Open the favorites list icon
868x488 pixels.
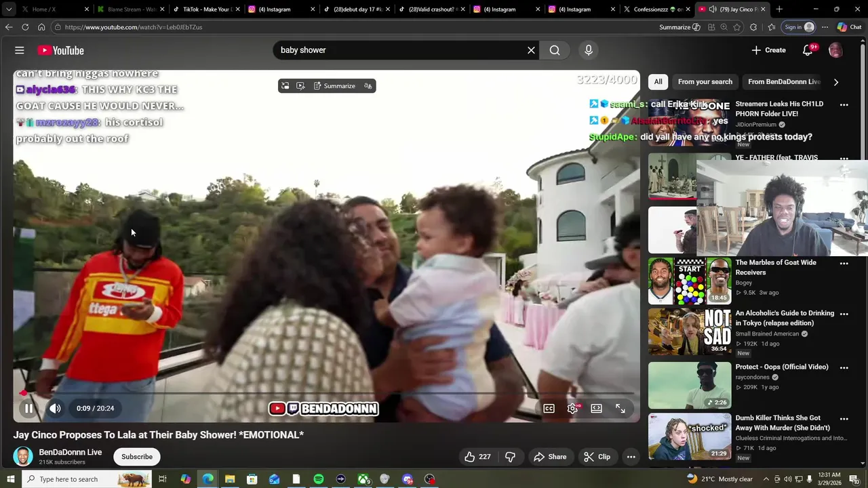point(771,27)
